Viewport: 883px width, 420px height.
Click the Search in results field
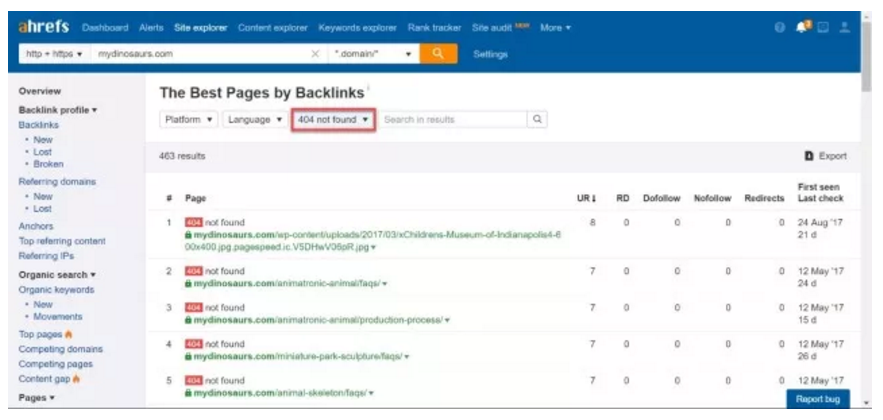tap(453, 119)
